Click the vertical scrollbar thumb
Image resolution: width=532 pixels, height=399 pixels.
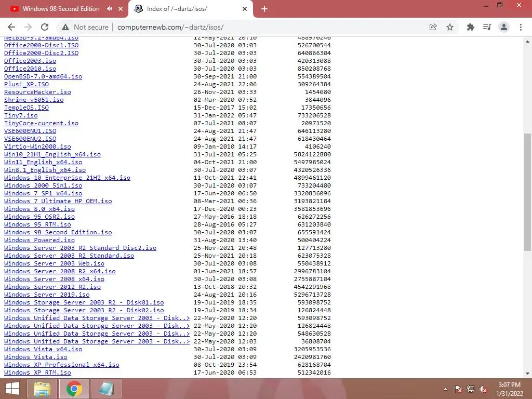click(x=527, y=192)
